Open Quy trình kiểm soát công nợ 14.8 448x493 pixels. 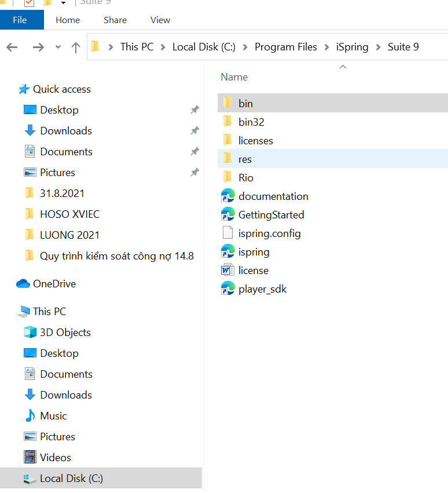point(116,256)
